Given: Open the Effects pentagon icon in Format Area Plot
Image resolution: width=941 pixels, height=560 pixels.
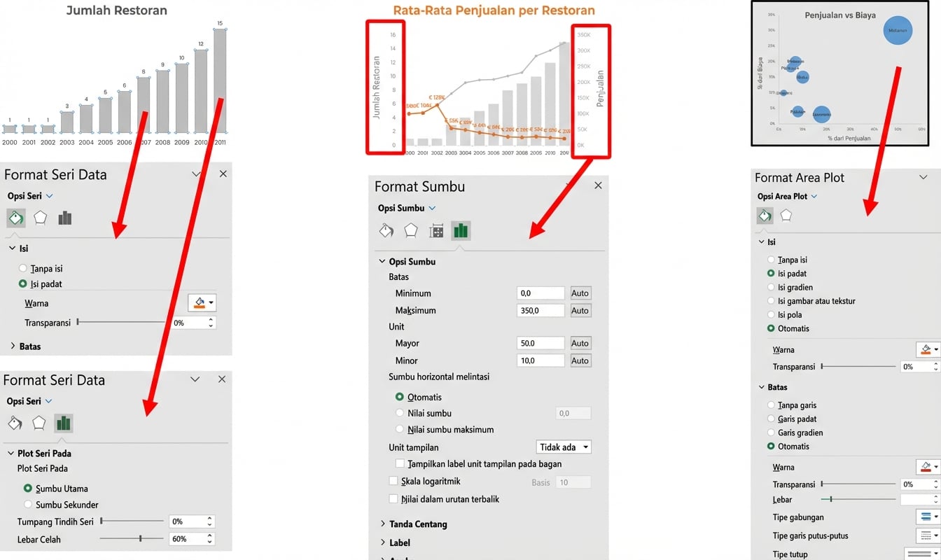Looking at the screenshot, I should [786, 216].
